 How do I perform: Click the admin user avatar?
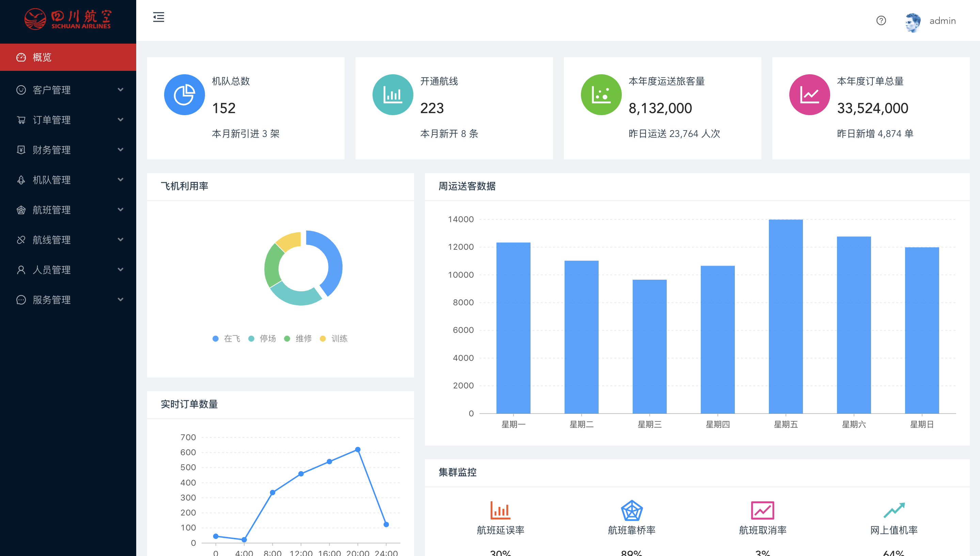click(x=913, y=22)
